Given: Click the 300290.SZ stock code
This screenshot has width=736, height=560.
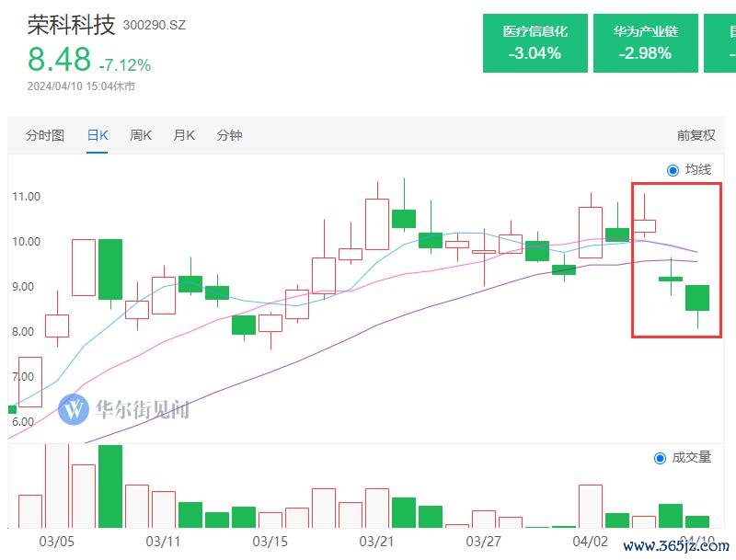Looking at the screenshot, I should coord(155,25).
